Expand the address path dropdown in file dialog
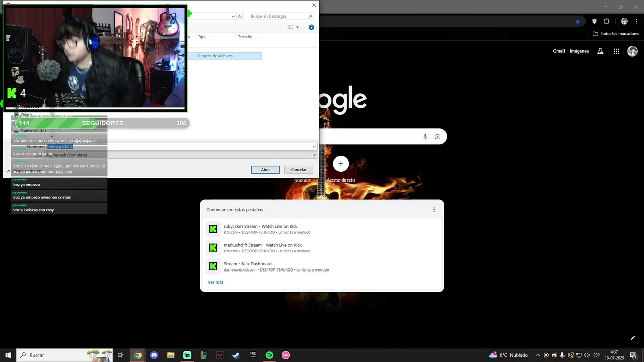The width and height of the screenshot is (644, 362). pyautogui.click(x=232, y=16)
